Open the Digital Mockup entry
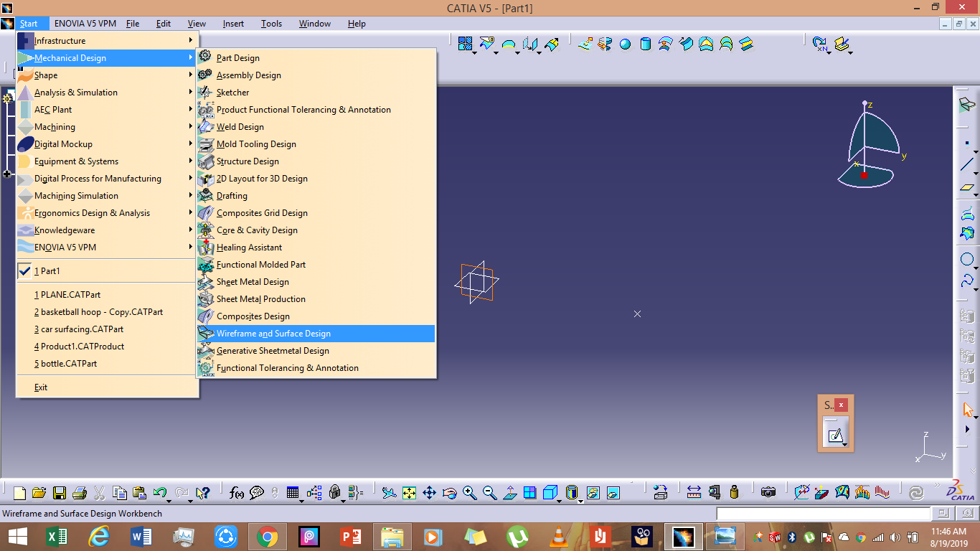 pos(108,144)
